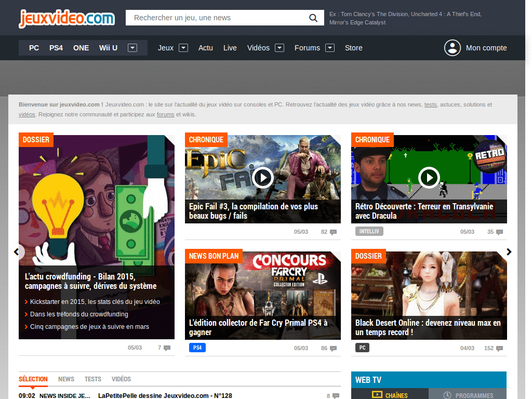This screenshot has height=399, width=532.
Task: Open the PC platform section
Action: (x=34, y=48)
